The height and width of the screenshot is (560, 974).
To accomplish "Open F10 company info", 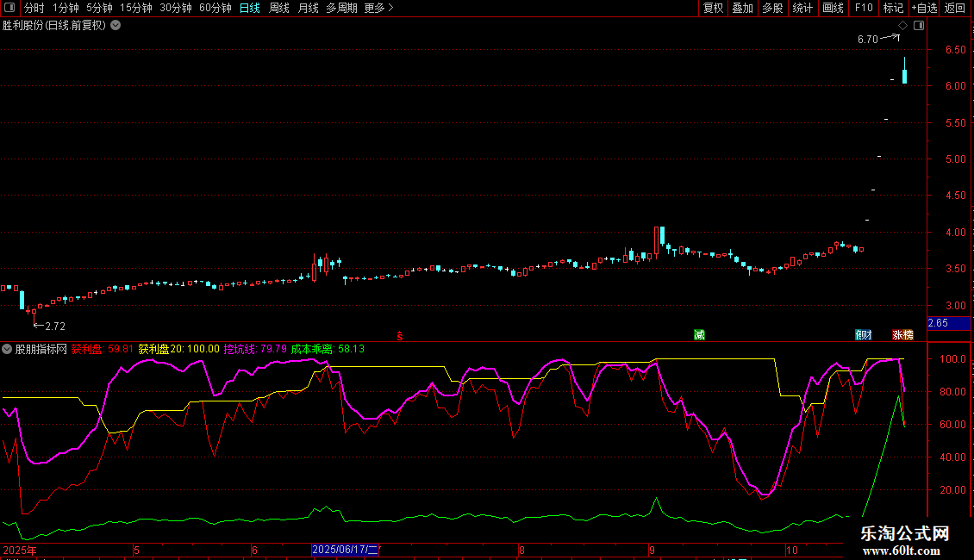I will click(863, 8).
